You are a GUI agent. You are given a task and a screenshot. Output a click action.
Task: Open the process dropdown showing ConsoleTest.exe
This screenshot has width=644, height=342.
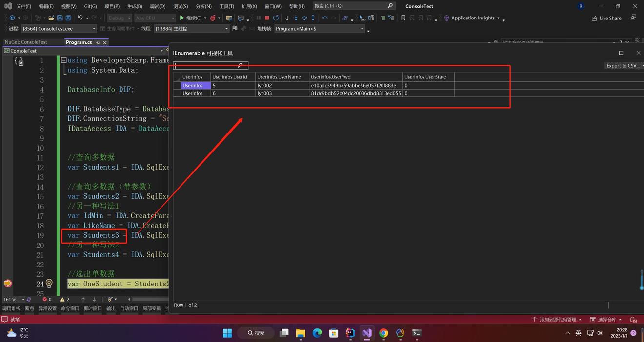(x=59, y=29)
